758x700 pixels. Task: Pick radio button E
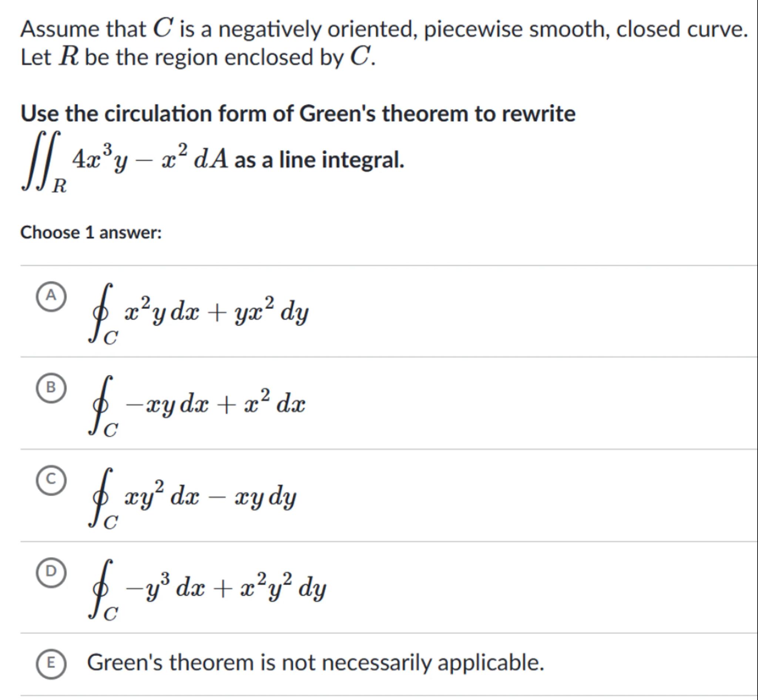point(51,664)
